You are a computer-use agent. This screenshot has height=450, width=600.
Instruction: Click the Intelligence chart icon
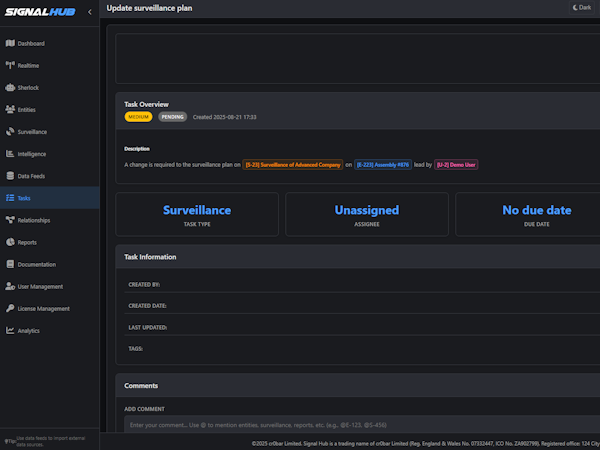(10, 154)
